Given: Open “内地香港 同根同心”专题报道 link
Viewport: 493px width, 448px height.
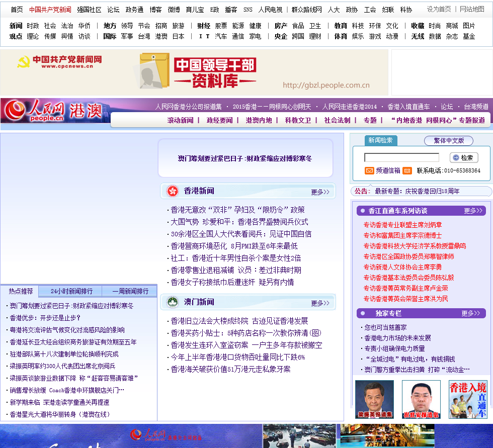Looking at the screenshot, I should coord(438,120).
